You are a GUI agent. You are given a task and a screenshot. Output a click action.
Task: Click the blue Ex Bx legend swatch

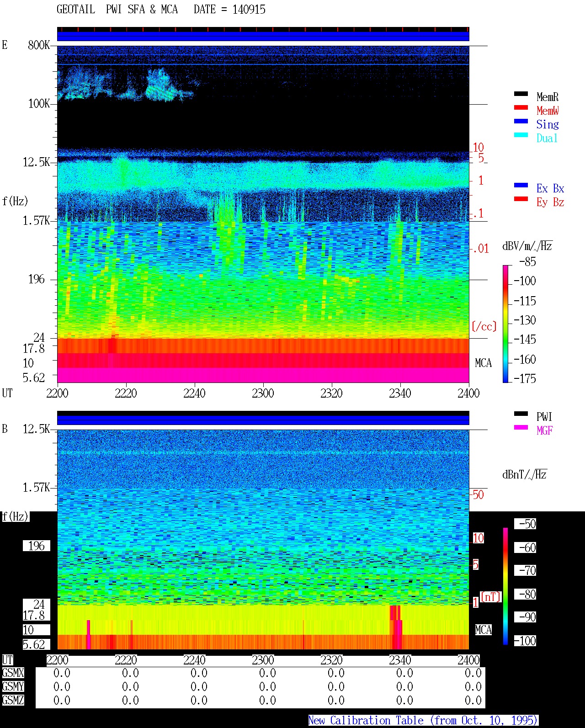[x=521, y=185]
